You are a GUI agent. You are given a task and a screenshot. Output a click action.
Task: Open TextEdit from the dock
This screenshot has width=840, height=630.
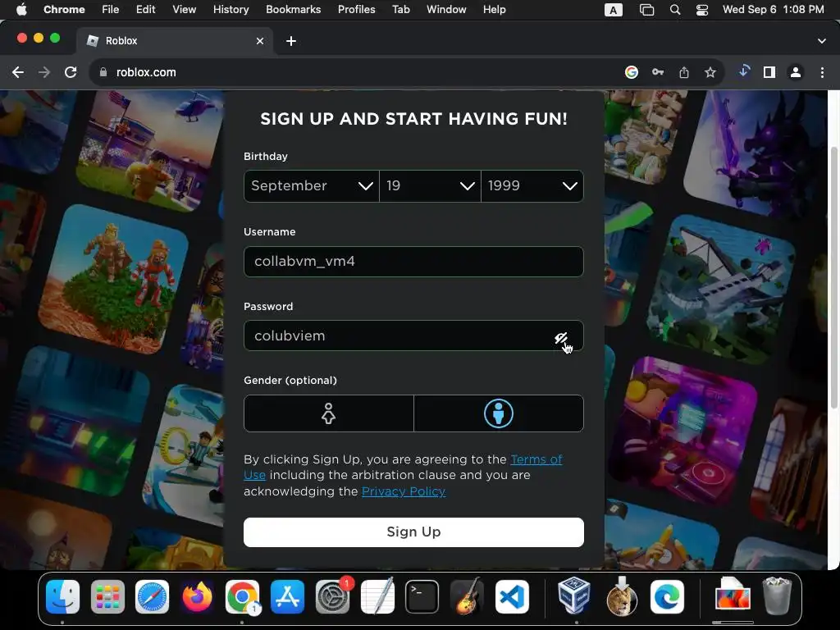pos(377,597)
